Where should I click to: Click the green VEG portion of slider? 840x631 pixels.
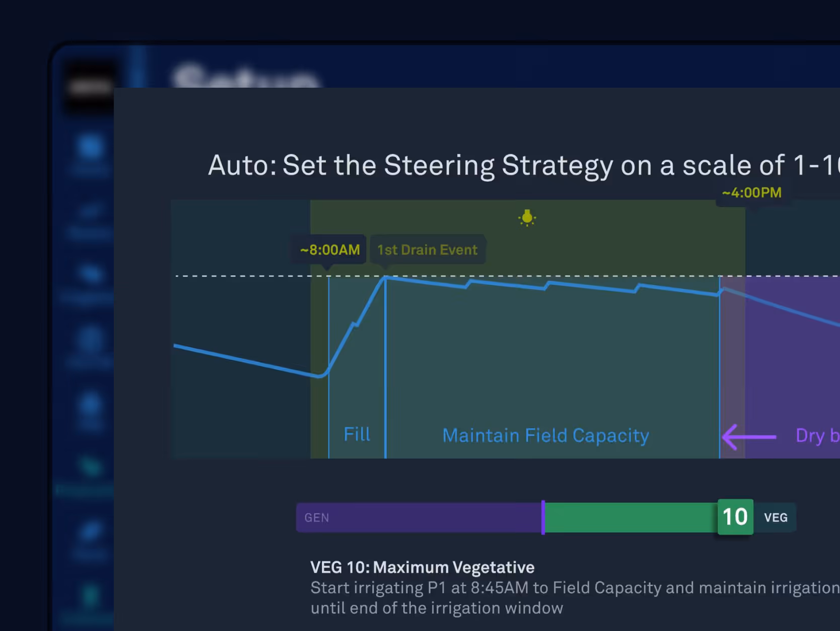click(x=631, y=517)
